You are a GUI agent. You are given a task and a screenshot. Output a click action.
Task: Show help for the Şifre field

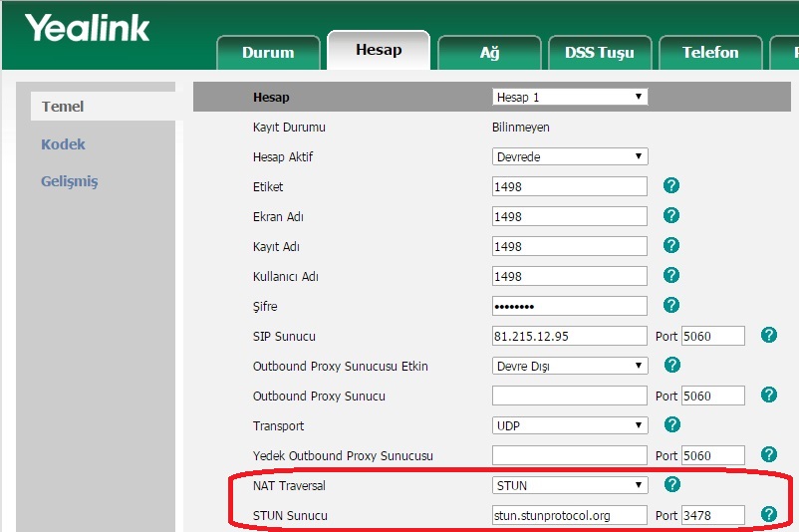point(671,305)
